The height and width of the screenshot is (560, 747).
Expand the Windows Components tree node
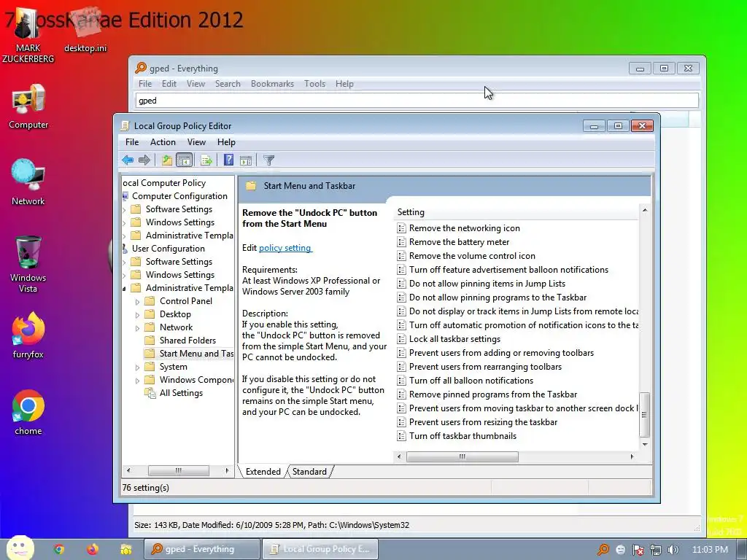pos(137,381)
